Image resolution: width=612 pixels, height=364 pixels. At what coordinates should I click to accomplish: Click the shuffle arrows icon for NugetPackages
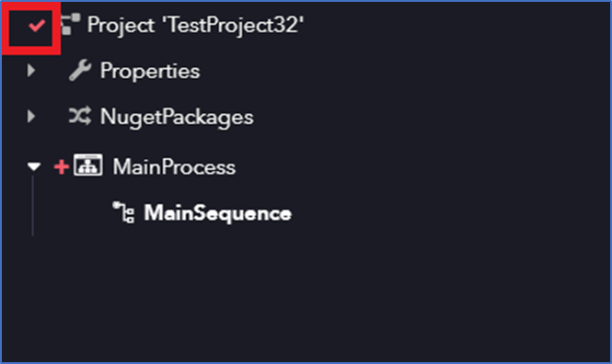(80, 116)
